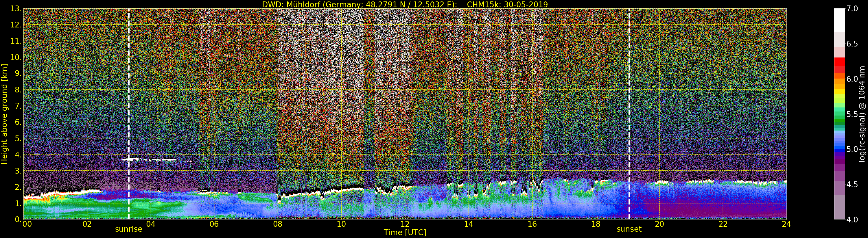Image resolution: width=868 pixels, height=238 pixels.
Task: Click the "Time [UTC]" axis label
Action: [405, 233]
